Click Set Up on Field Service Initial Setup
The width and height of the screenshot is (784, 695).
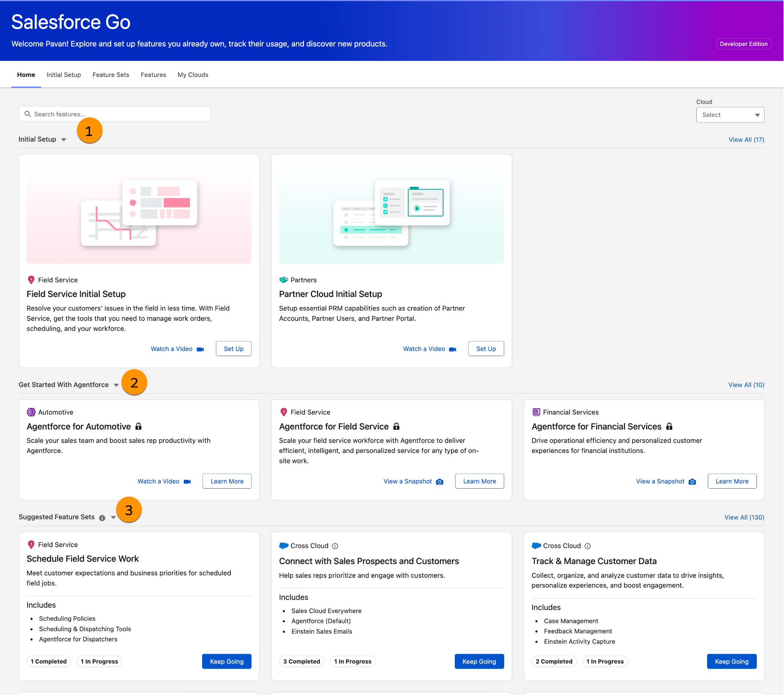click(234, 348)
